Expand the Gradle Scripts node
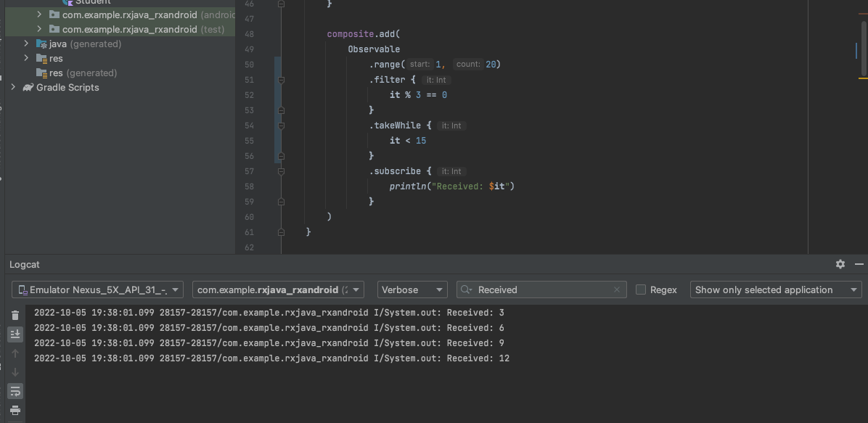 tap(12, 87)
